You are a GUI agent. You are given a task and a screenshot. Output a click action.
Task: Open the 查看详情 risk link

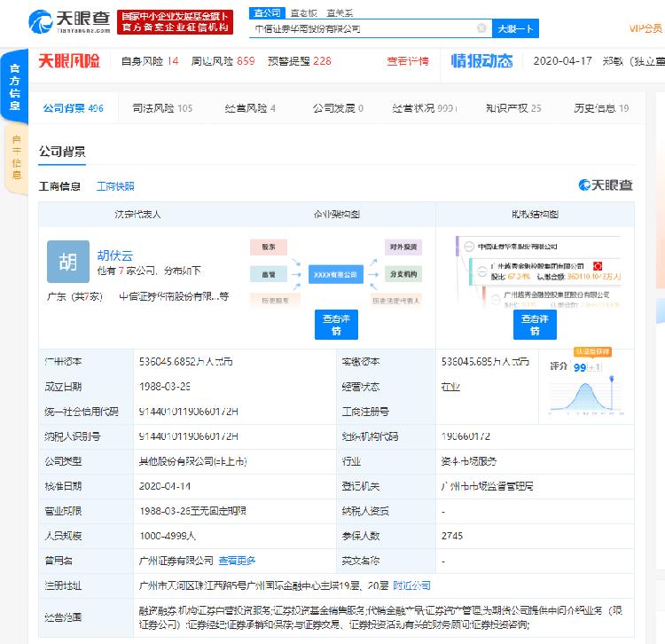(408, 61)
